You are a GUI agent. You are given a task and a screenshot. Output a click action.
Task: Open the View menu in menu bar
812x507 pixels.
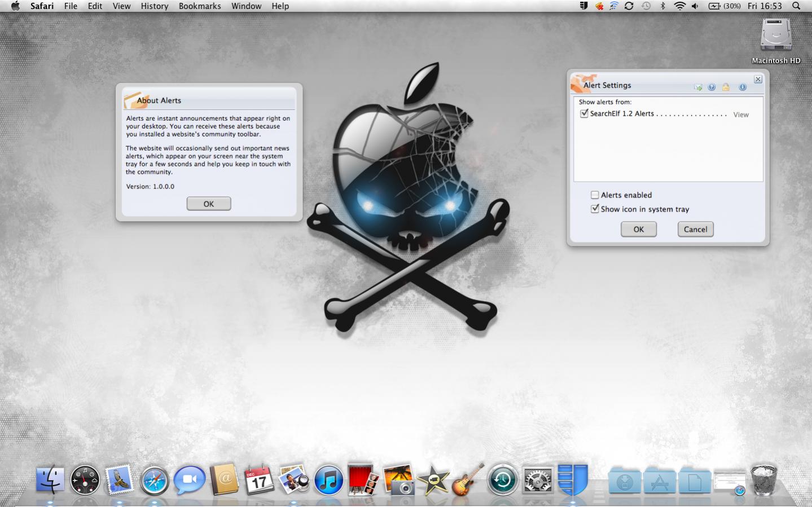click(121, 6)
